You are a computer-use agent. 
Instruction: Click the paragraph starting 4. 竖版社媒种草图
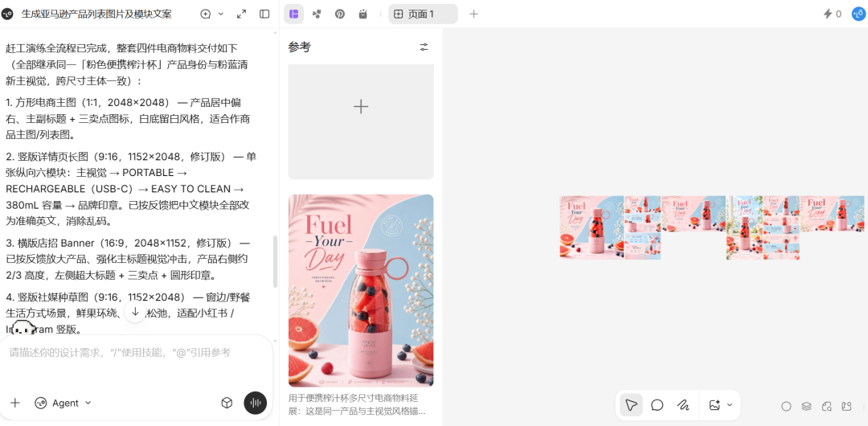[129, 313]
